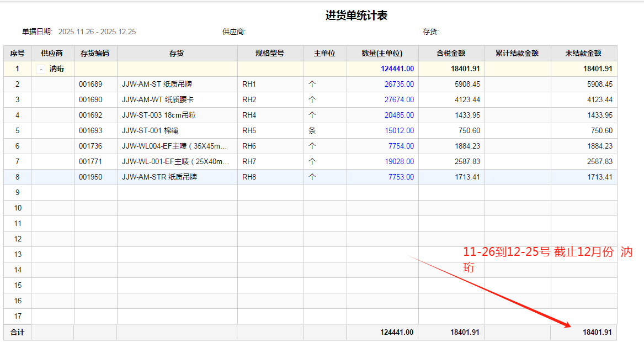
Task: Select the 累计结款金额 column header
Action: 517,54
